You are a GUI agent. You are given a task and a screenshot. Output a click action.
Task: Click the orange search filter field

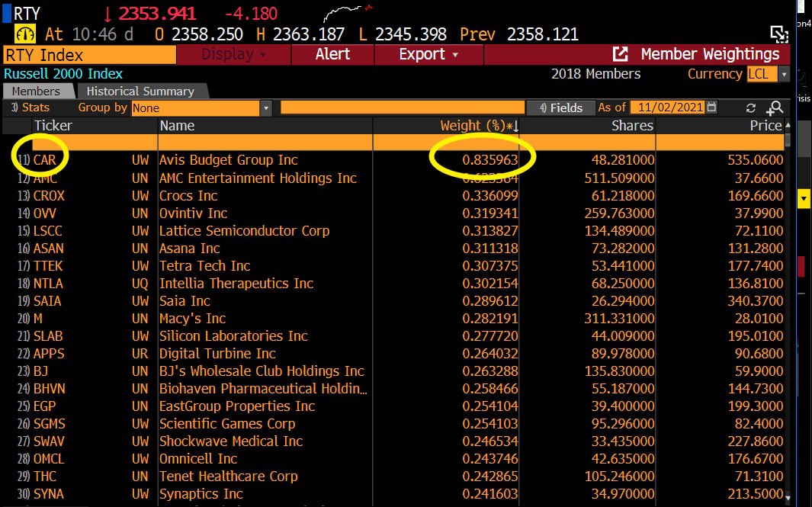tap(403, 107)
